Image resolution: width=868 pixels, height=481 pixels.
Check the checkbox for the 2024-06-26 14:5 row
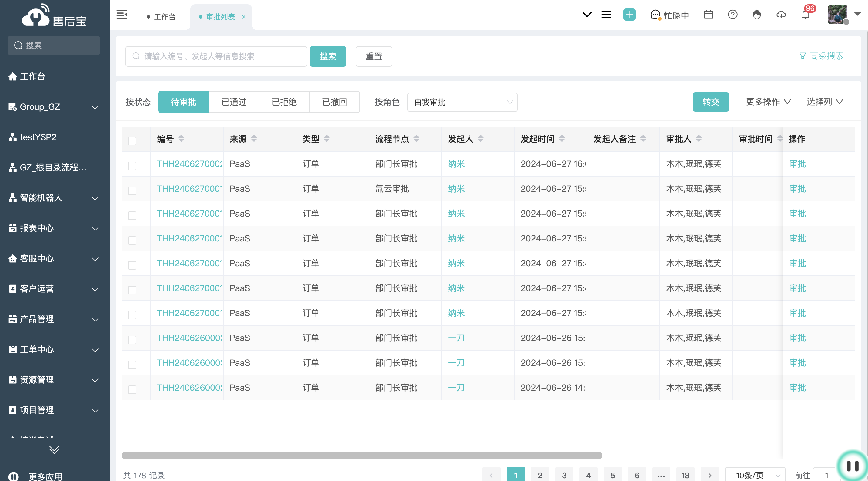tap(132, 389)
